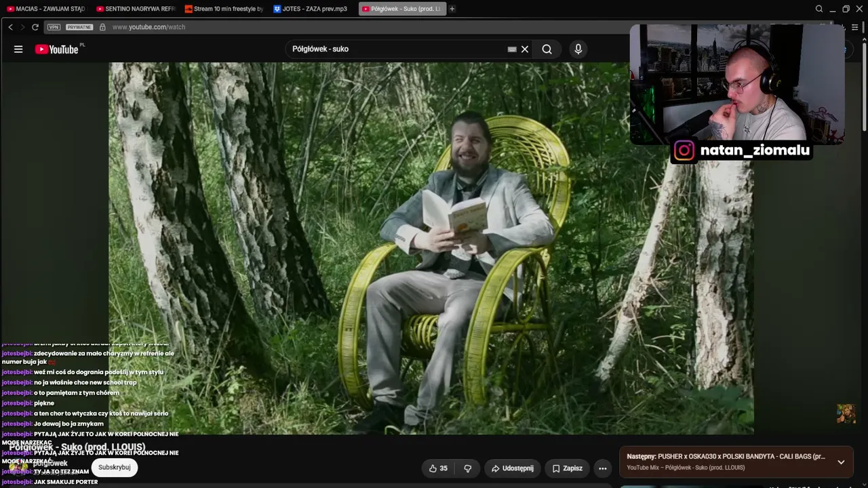Screen dimensions: 868x488
Task: Like the video with thumbs up
Action: (438, 468)
